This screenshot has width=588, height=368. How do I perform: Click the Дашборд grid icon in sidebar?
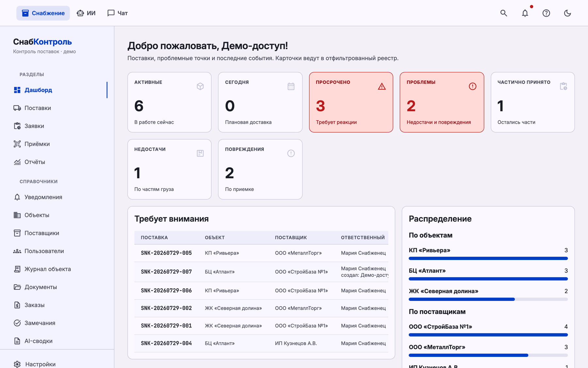(x=17, y=90)
